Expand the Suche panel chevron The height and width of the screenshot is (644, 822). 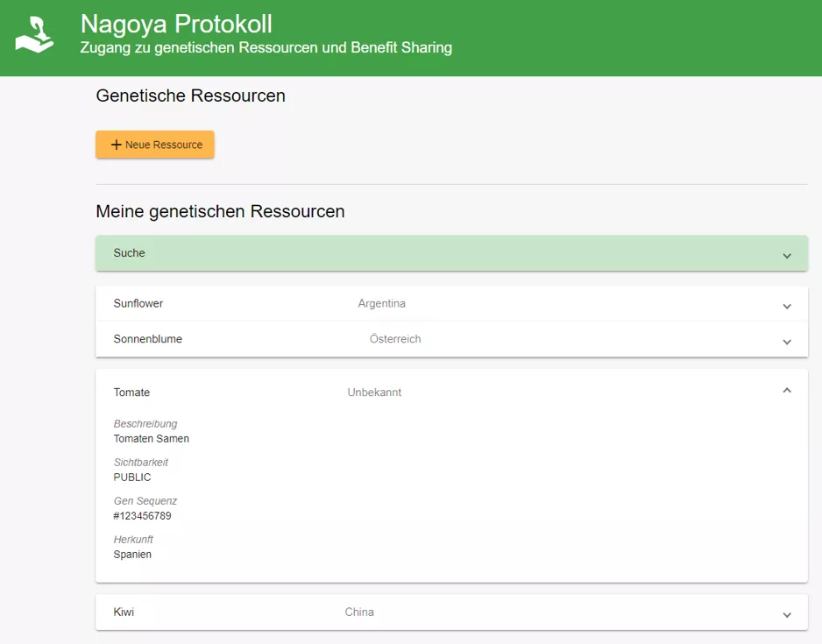(x=786, y=255)
